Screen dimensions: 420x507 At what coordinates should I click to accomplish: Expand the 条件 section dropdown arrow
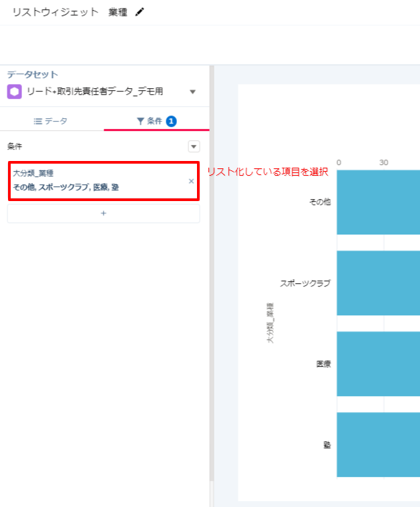pyautogui.click(x=194, y=146)
